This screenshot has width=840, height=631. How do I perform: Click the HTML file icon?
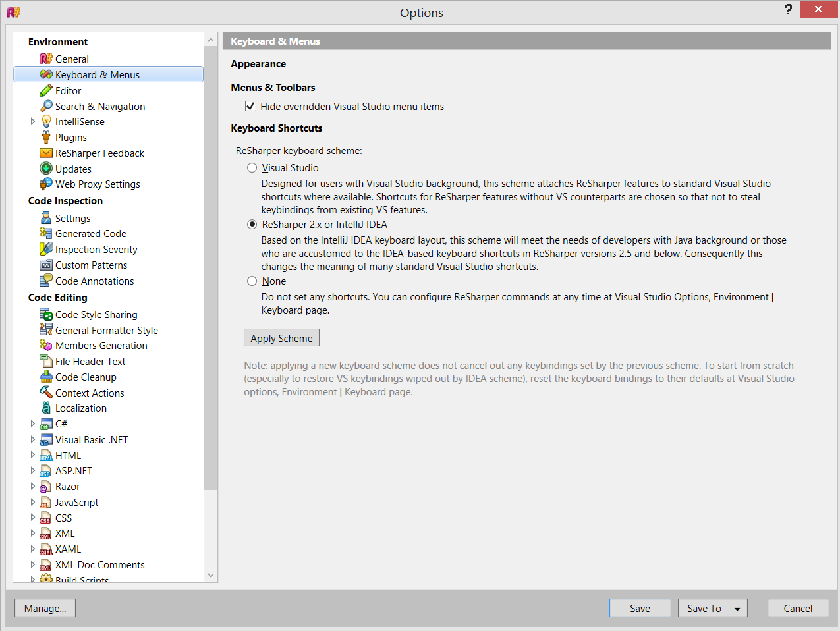pyautogui.click(x=46, y=455)
